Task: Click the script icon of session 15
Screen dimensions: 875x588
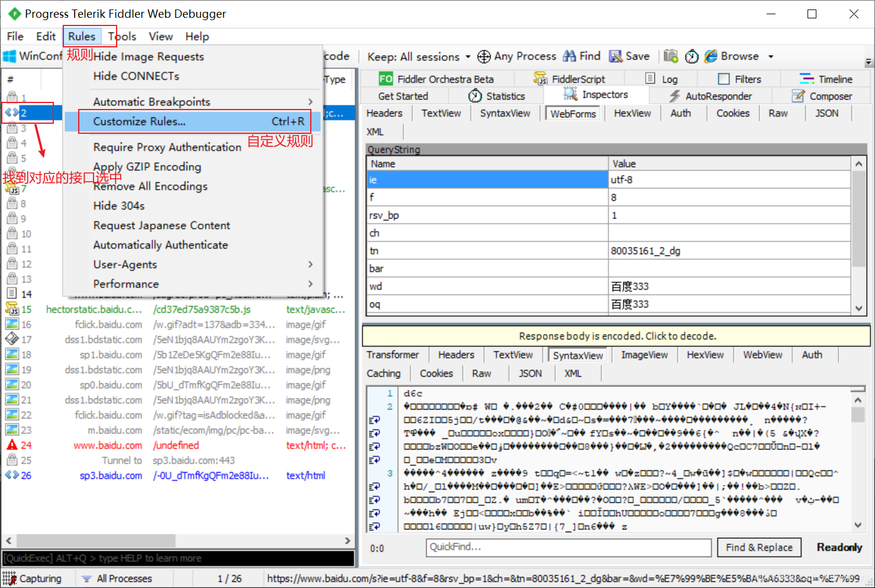Action: tap(12, 309)
